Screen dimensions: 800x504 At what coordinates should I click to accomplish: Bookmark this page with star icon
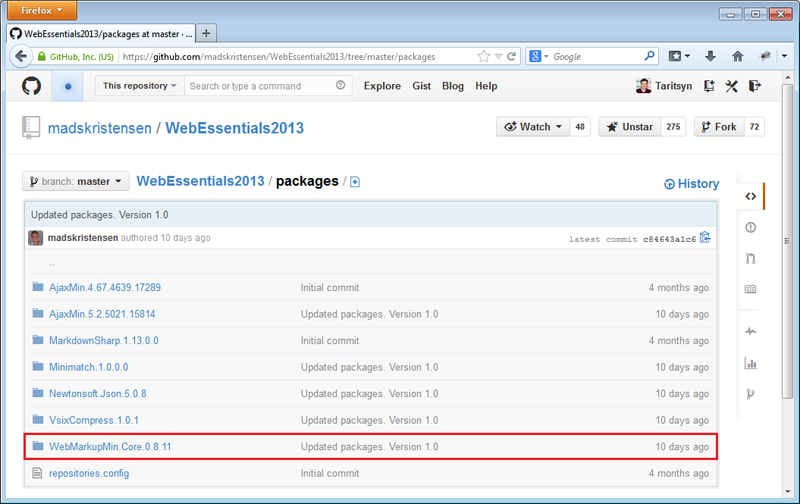(483, 56)
